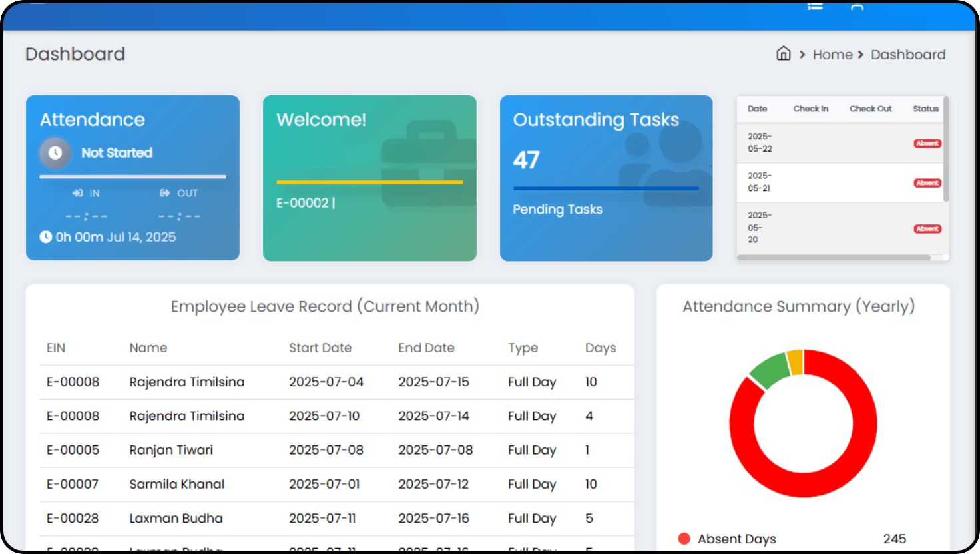Open the Home breadcrumb link
This screenshot has height=554, width=980.
[x=832, y=55]
